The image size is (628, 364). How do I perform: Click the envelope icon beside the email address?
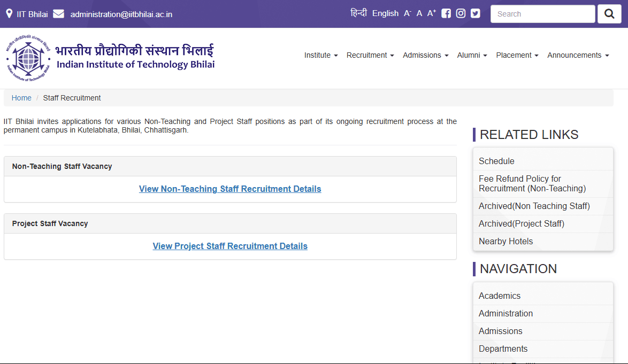[x=59, y=13]
